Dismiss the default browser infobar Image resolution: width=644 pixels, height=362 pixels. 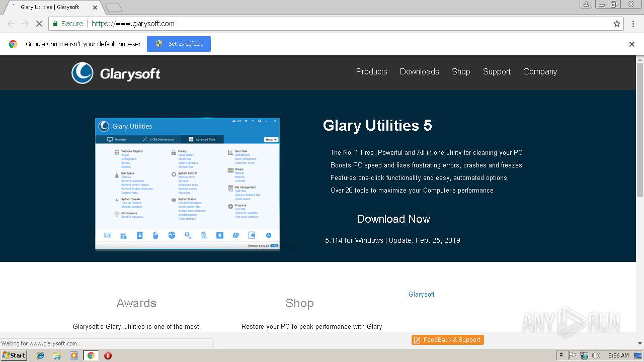[x=632, y=44]
